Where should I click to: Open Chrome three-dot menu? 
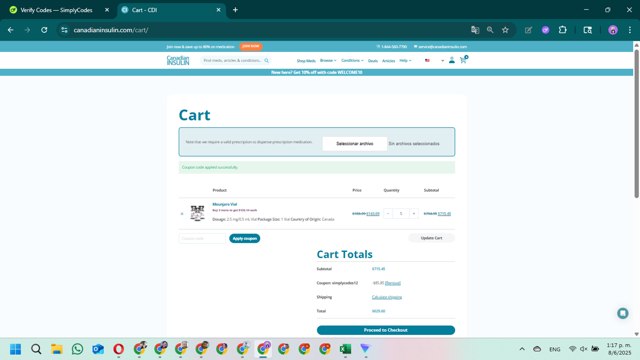coord(630,30)
